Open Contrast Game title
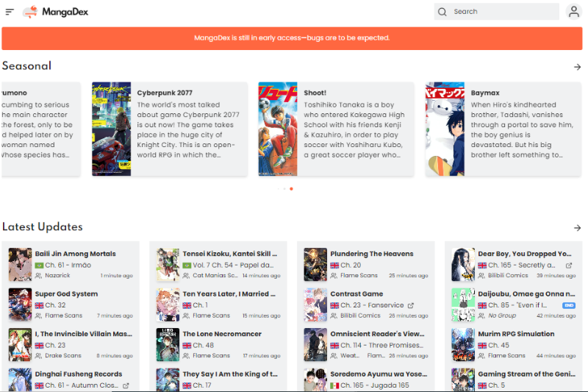The image size is (588, 392). 356,294
